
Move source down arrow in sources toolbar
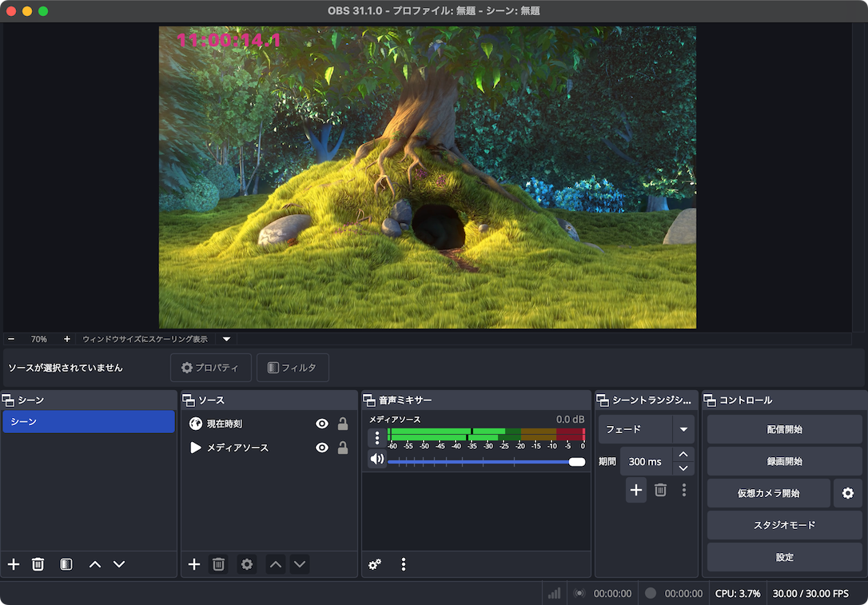pos(300,564)
